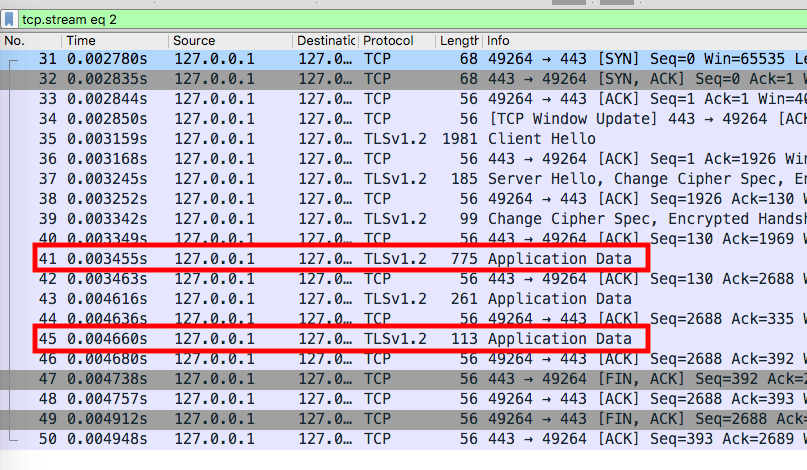The height and width of the screenshot is (470, 807).
Task: Select packet 36 with Ack=1926
Action: point(404,159)
